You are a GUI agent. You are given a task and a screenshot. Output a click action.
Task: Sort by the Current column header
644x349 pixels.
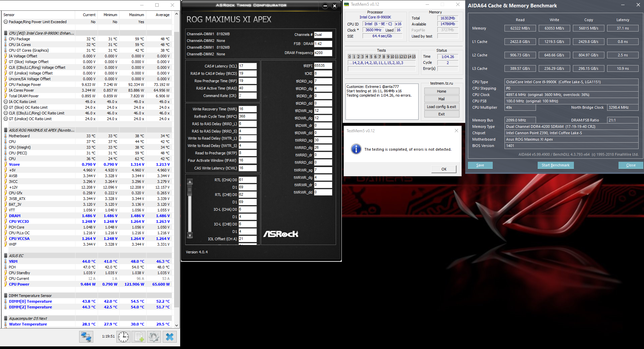tap(86, 15)
